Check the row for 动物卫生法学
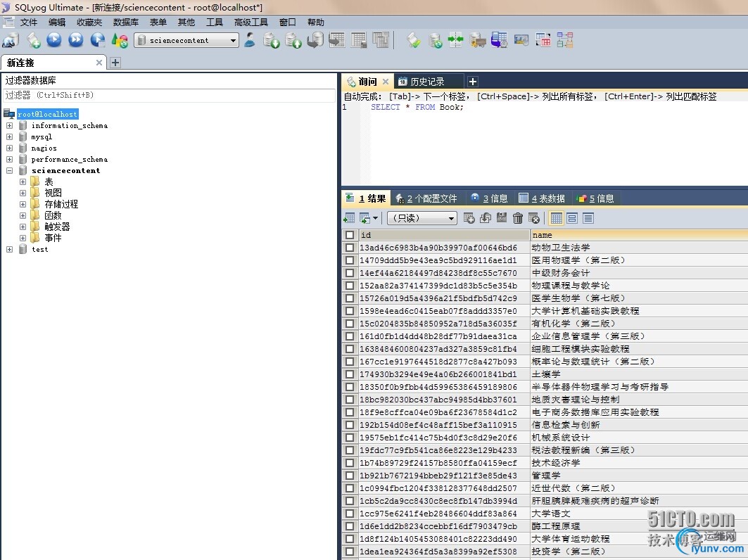 tap(350, 248)
